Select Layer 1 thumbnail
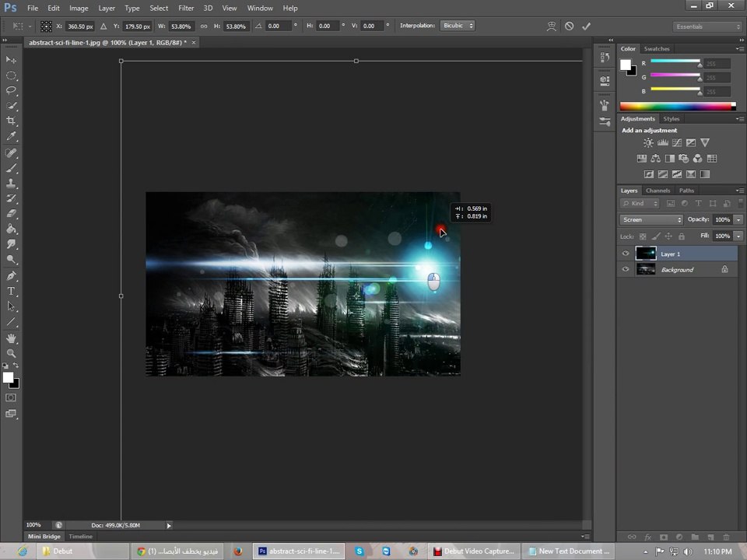The image size is (747, 560). pyautogui.click(x=646, y=254)
